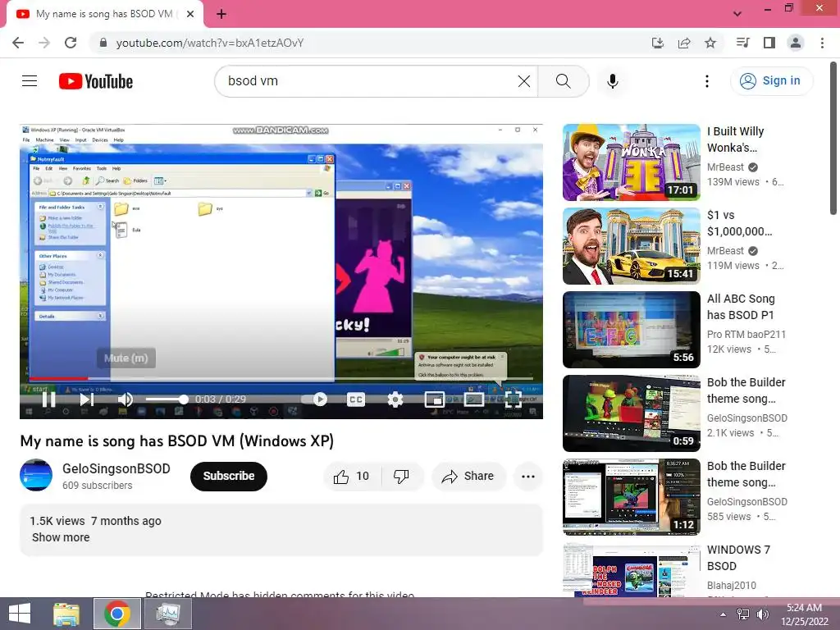
Task: Like this video
Action: [x=351, y=477]
